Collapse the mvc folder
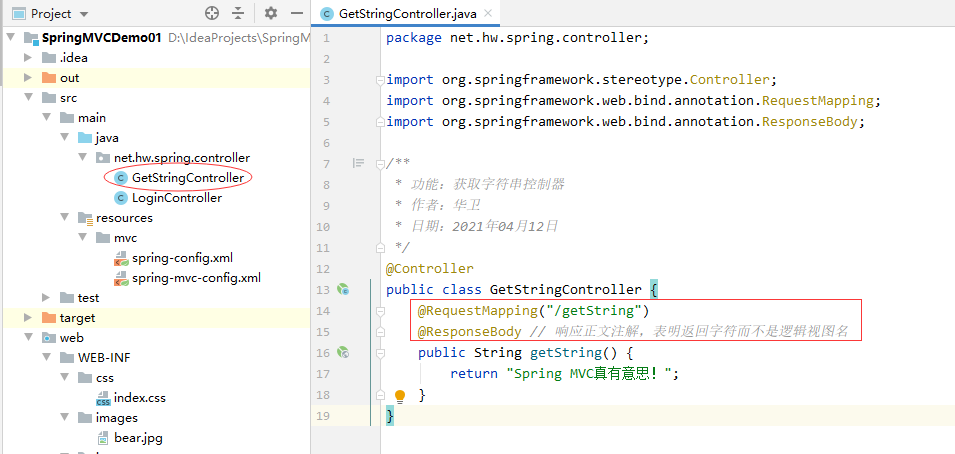 82,238
